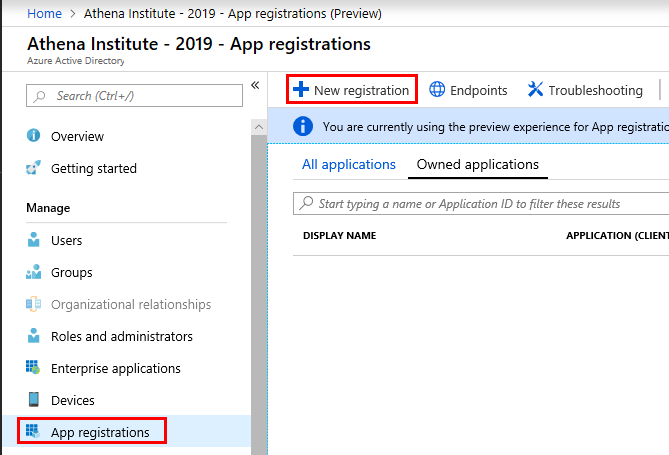Click the Endpoints button label

point(478,90)
